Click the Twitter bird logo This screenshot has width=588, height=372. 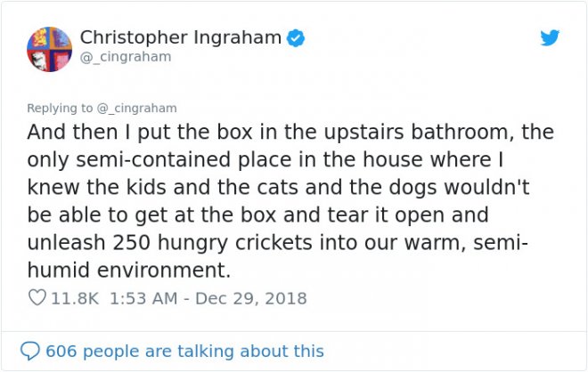(x=550, y=38)
